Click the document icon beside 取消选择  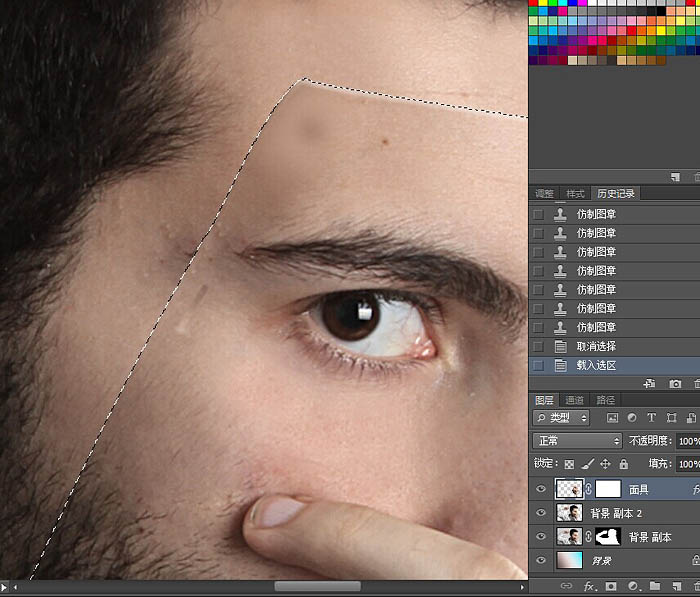pyautogui.click(x=560, y=347)
